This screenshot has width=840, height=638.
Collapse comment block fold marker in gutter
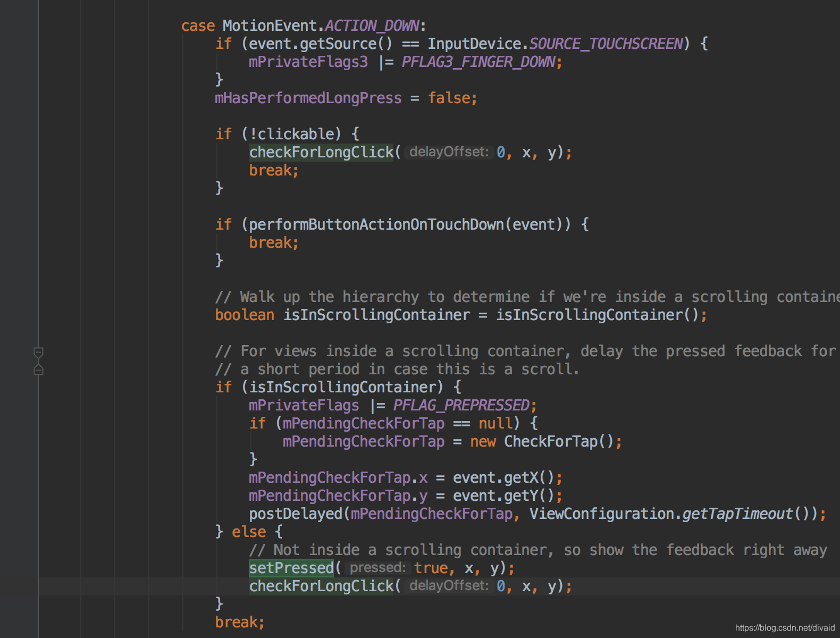click(x=38, y=352)
